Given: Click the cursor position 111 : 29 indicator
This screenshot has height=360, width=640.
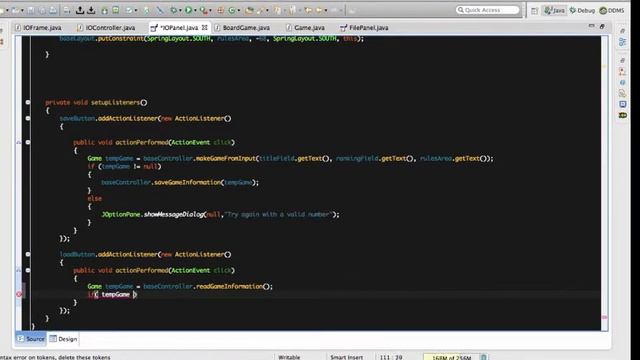Looking at the screenshot, I should click(x=391, y=357).
